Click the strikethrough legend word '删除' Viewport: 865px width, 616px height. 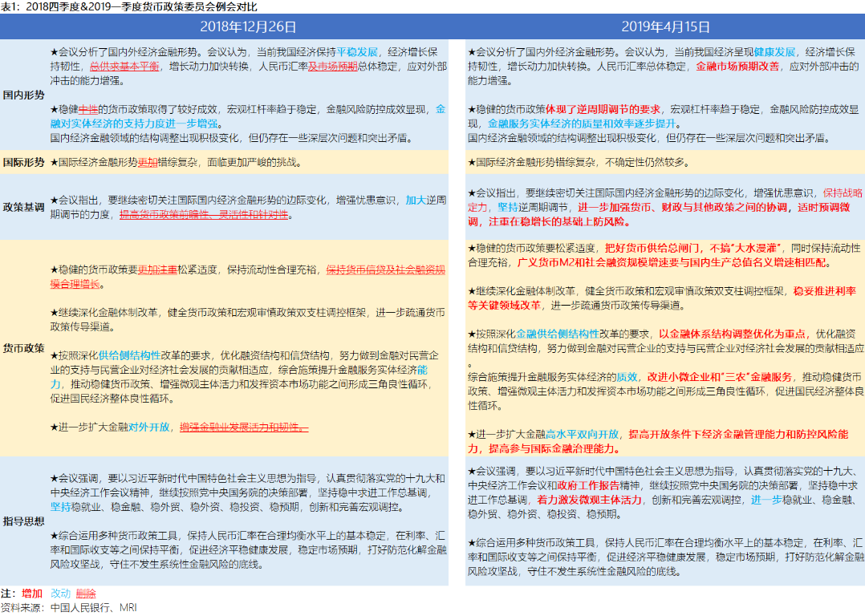pos(86,594)
